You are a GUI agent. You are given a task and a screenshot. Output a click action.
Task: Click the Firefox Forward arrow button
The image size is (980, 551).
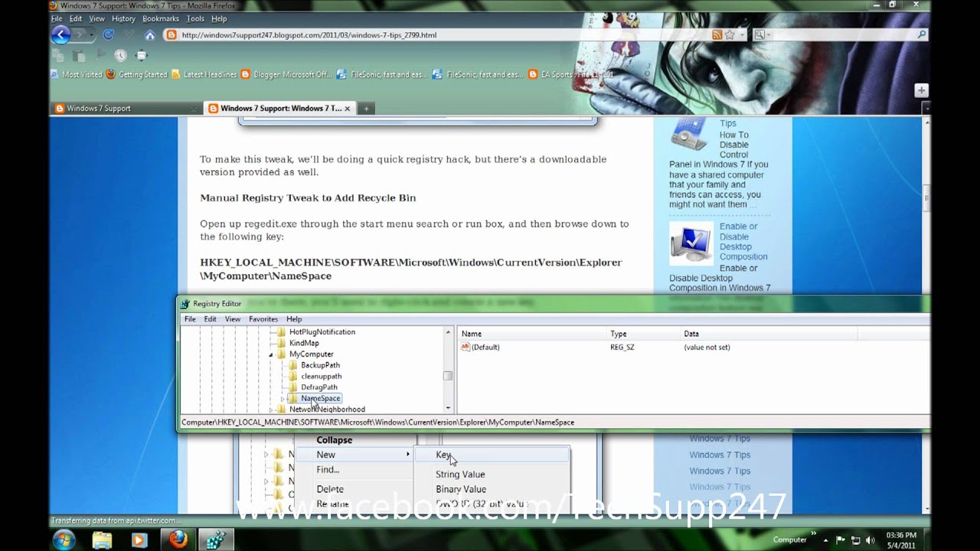click(80, 34)
